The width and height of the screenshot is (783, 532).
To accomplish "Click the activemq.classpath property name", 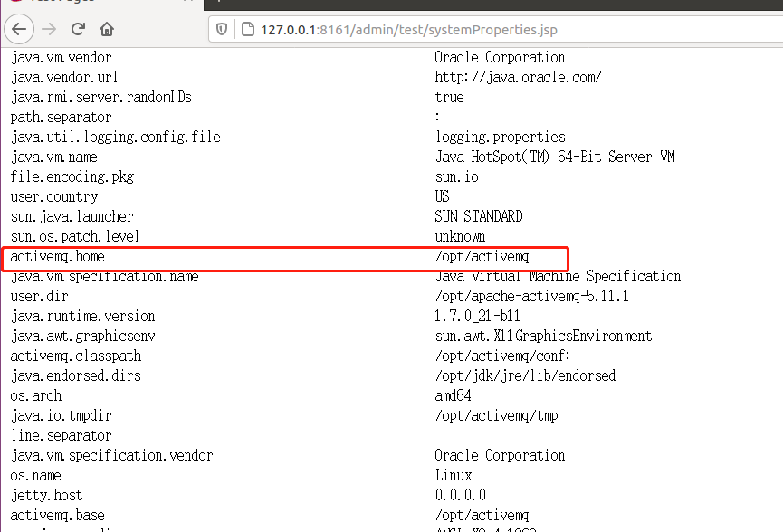I will [x=75, y=356].
